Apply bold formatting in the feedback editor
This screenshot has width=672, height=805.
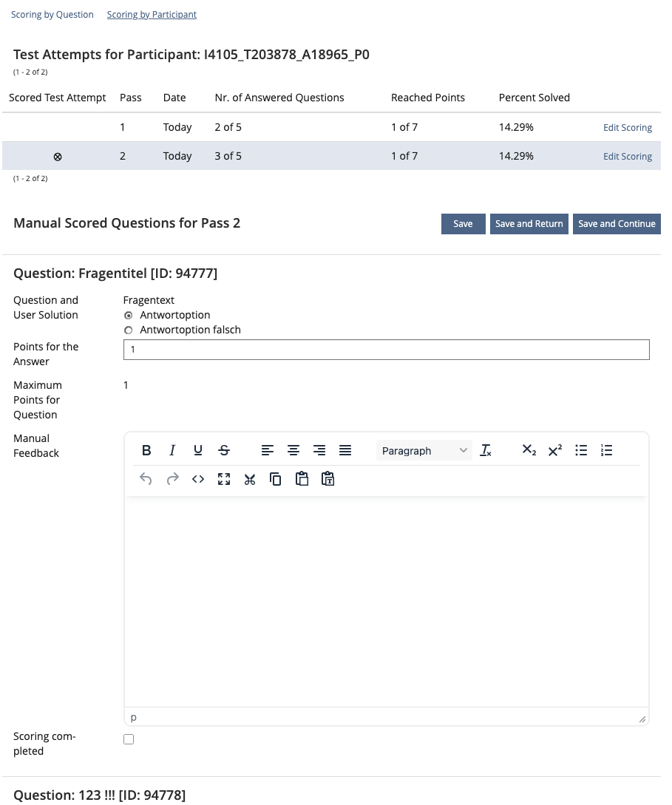pos(146,450)
